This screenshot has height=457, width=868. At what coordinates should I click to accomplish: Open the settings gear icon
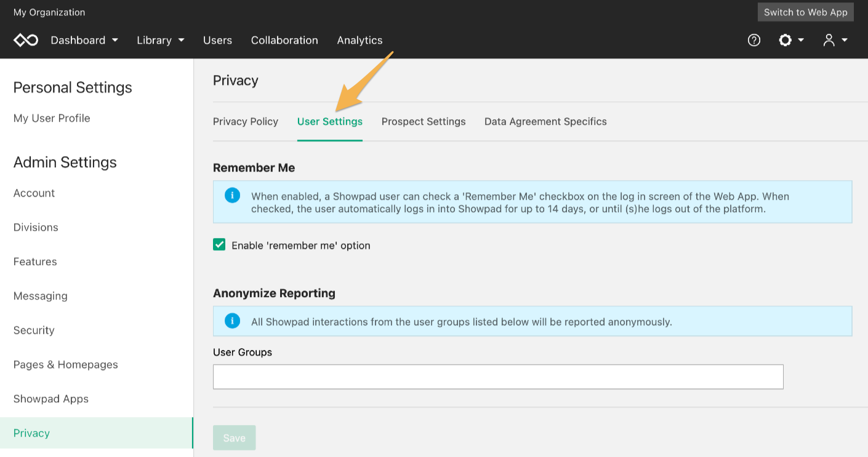[785, 40]
